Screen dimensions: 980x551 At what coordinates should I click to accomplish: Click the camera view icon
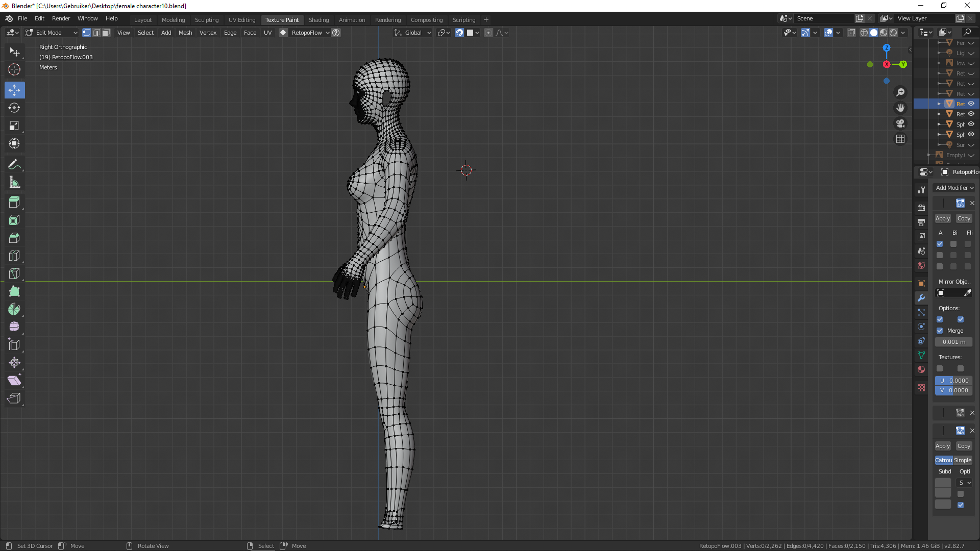[x=900, y=123]
